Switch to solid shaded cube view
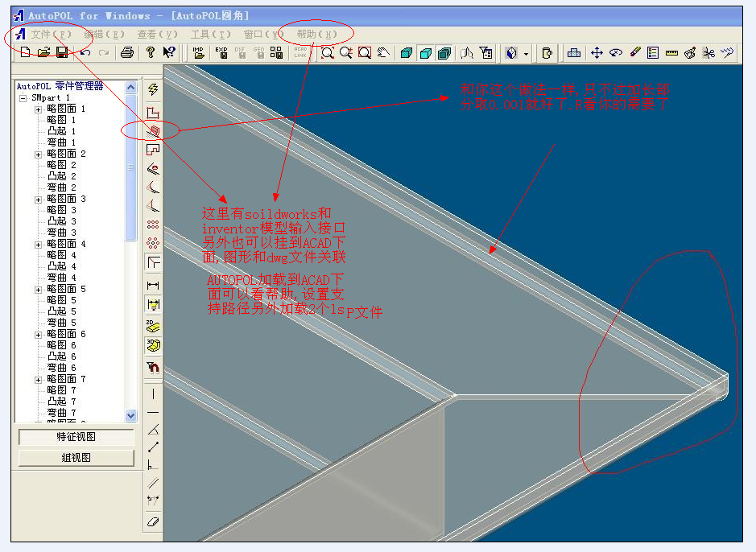Viewport: 756px width, 552px height. click(407, 52)
